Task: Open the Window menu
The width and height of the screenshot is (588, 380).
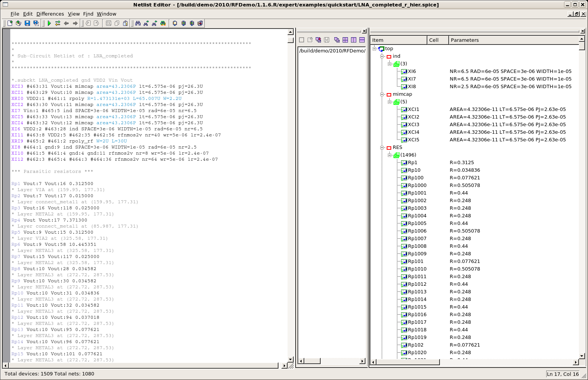Action: 106,14
